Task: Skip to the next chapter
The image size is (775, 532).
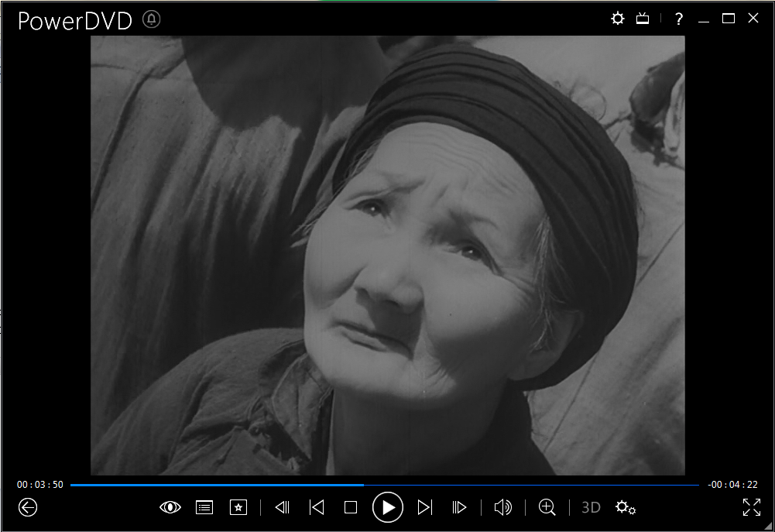Action: 424,507
